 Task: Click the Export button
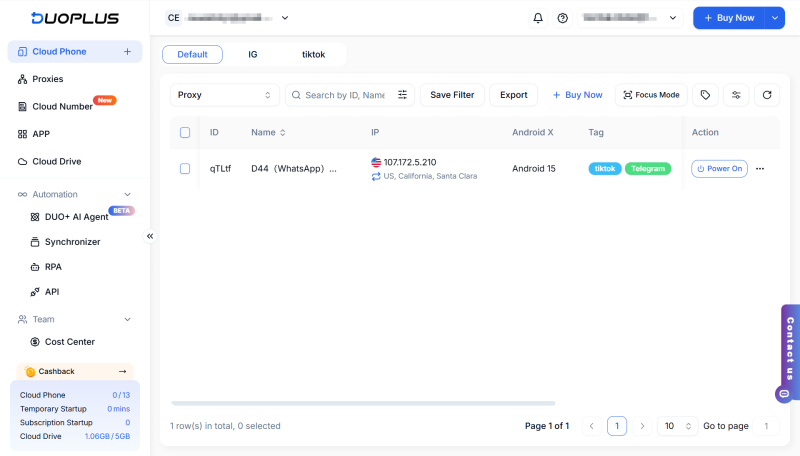[513, 95]
